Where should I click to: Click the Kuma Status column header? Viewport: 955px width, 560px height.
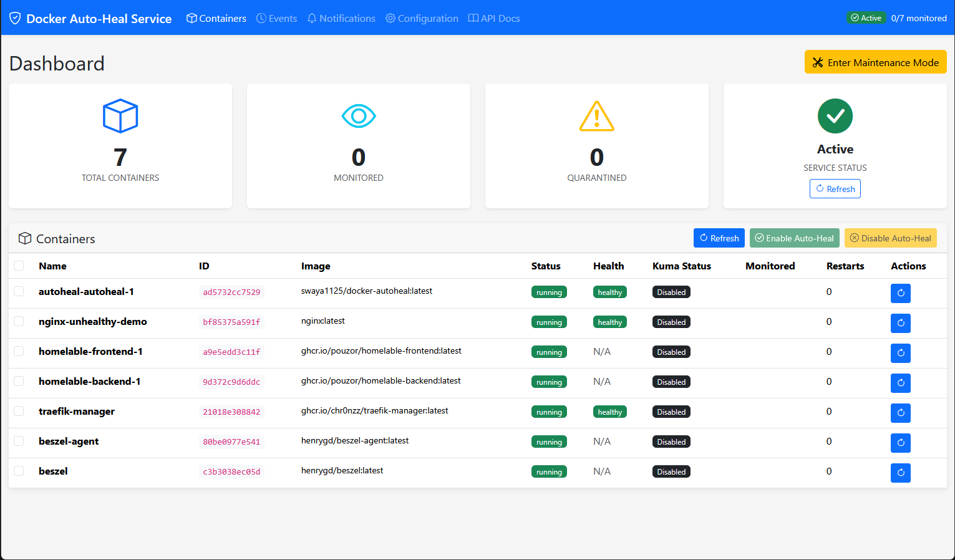682,266
